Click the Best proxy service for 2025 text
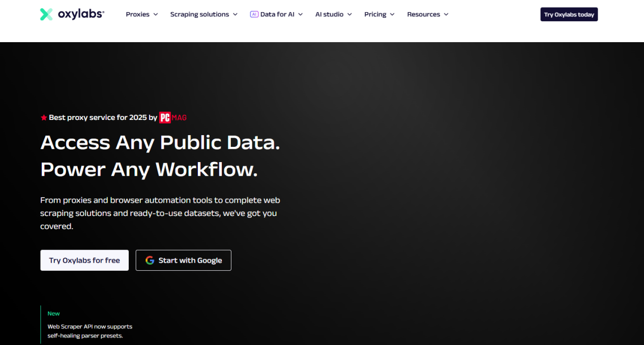 103,117
